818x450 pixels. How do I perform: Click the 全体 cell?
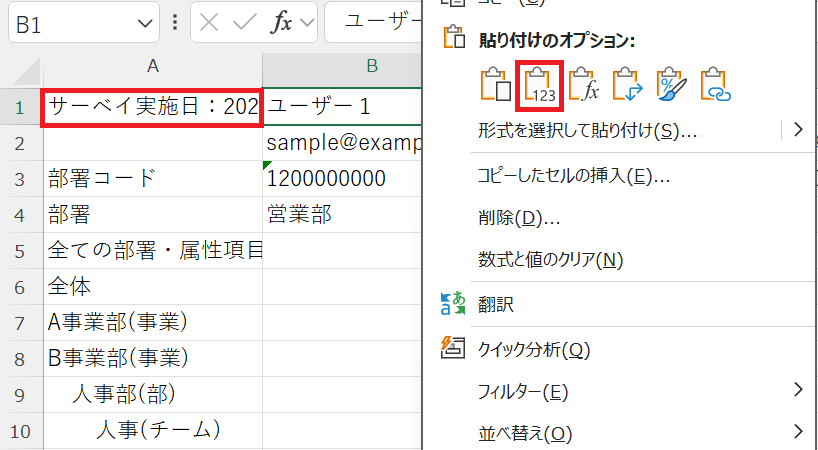click(x=153, y=287)
